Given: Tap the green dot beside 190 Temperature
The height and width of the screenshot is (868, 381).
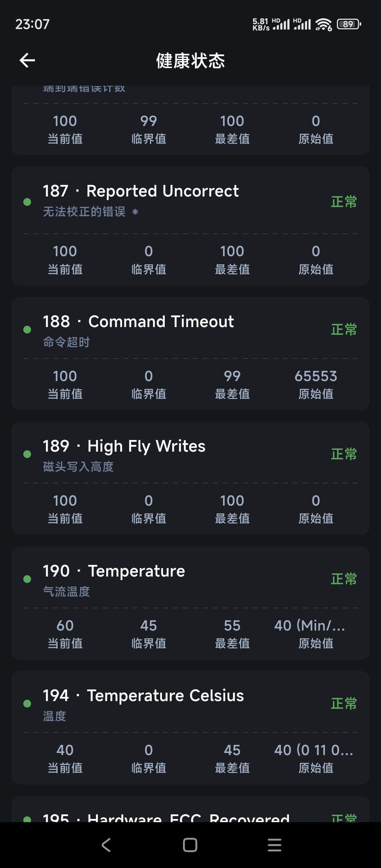Looking at the screenshot, I should click(x=27, y=579).
